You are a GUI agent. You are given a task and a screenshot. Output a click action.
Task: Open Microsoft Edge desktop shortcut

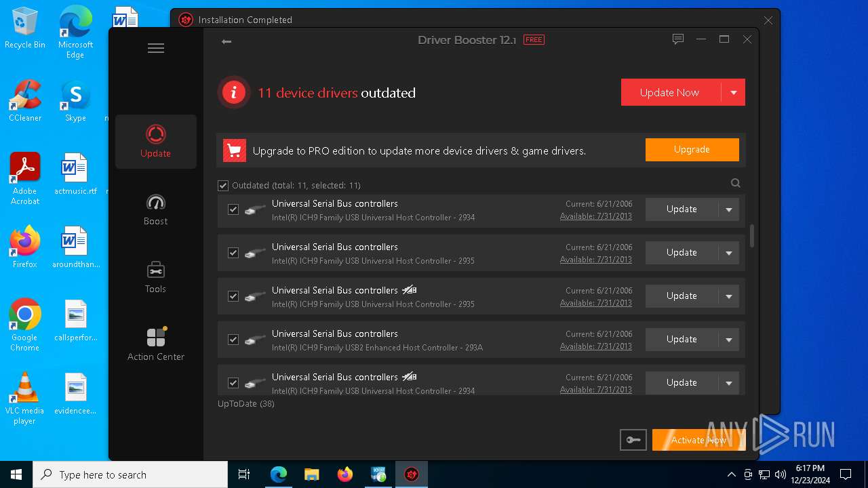click(75, 33)
